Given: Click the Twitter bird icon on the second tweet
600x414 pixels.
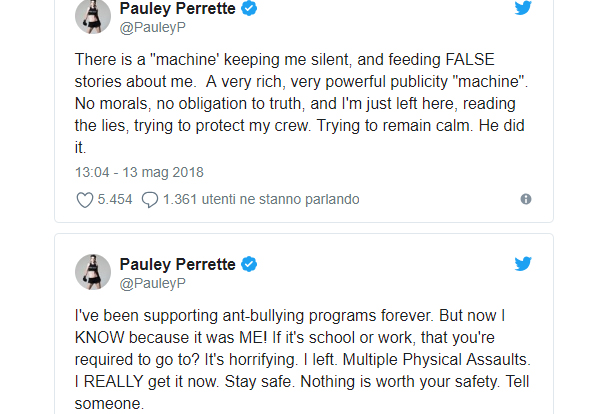Looking at the screenshot, I should coord(523,265).
